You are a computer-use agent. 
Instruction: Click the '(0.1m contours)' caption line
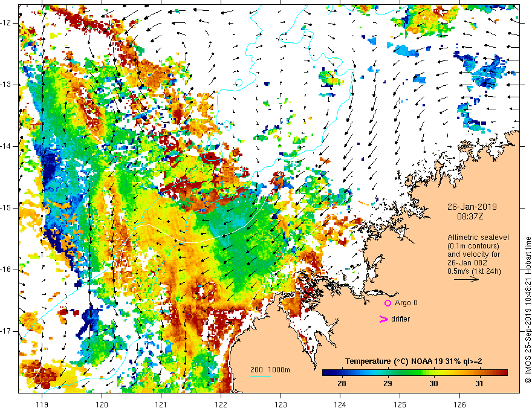[473, 246]
